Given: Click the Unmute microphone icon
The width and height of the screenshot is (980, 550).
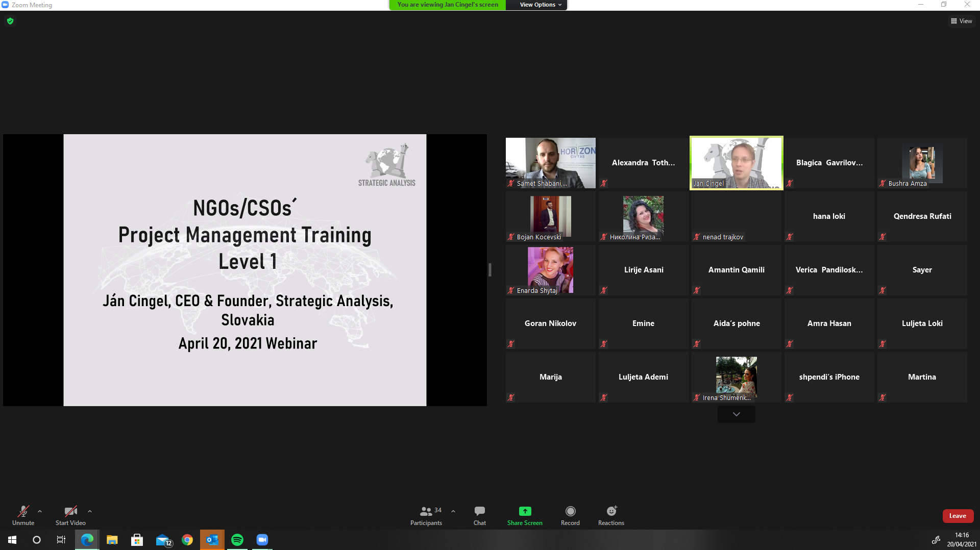Looking at the screenshot, I should pos(23,511).
